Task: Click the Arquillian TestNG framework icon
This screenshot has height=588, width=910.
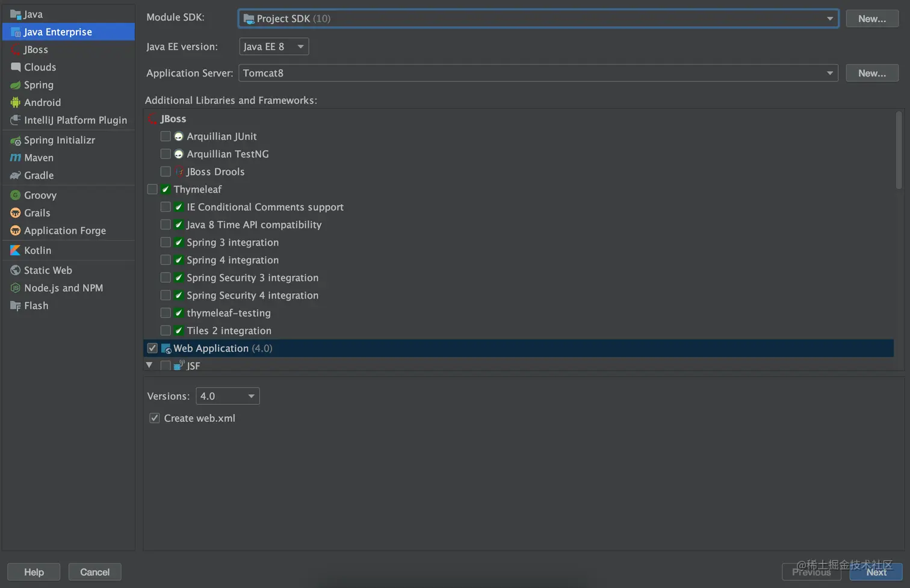Action: [x=179, y=154]
